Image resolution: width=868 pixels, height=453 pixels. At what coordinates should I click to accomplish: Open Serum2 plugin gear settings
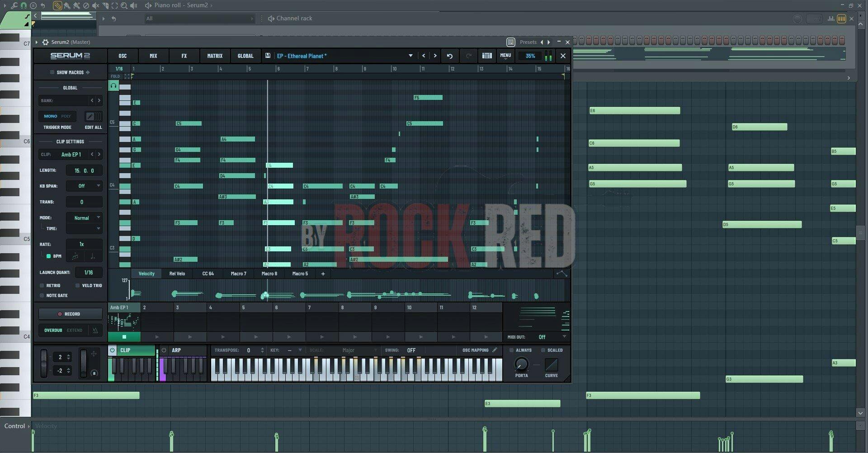[x=45, y=42]
